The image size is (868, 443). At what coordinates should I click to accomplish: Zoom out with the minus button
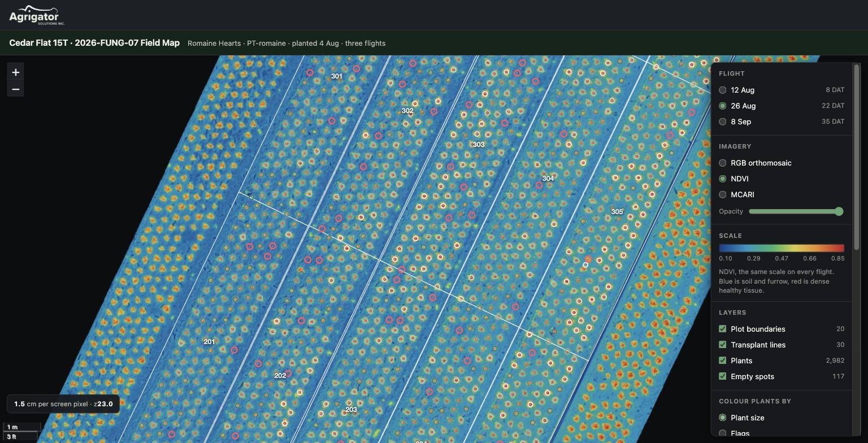16,89
